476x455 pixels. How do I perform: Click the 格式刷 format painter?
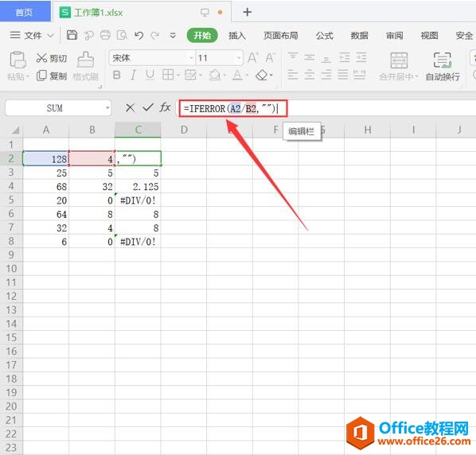[86, 66]
